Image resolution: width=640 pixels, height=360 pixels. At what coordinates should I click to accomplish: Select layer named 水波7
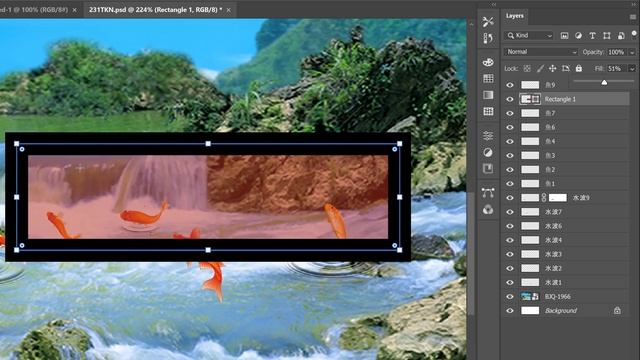point(553,212)
